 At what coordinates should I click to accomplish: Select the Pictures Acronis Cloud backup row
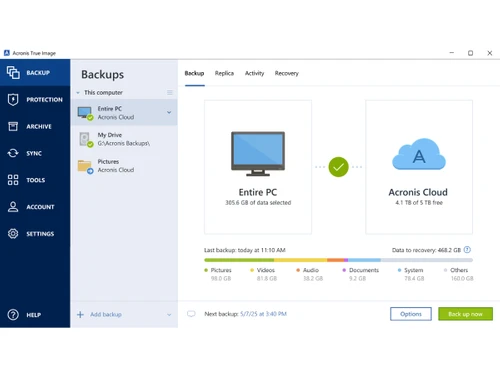pyautogui.click(x=124, y=166)
